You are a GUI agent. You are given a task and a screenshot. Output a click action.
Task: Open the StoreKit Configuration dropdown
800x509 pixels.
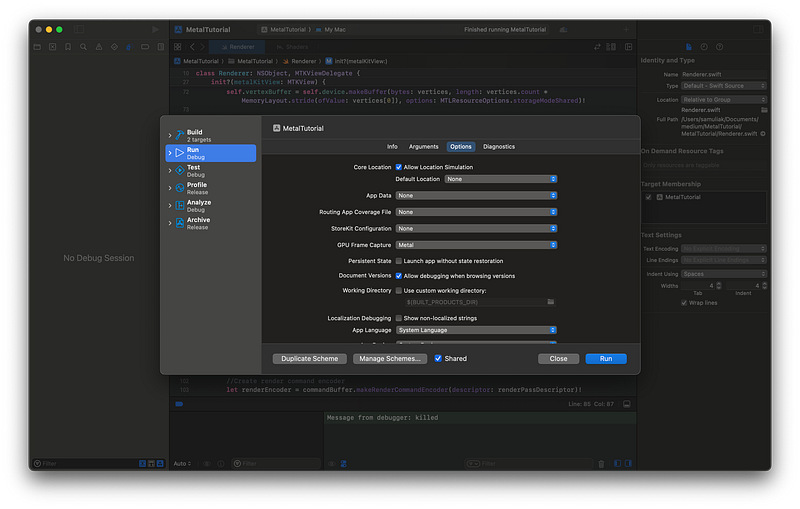point(477,228)
